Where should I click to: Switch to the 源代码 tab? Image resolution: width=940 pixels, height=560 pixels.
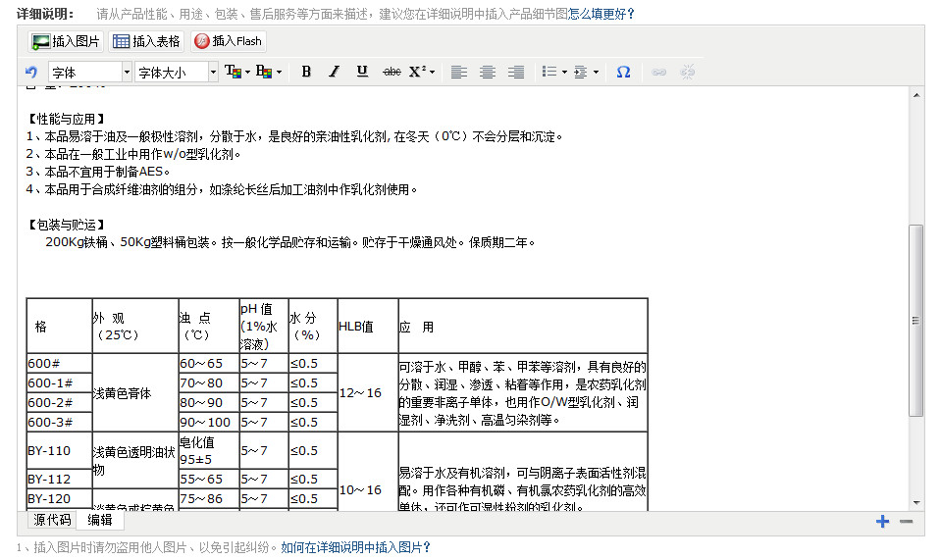click(x=52, y=520)
